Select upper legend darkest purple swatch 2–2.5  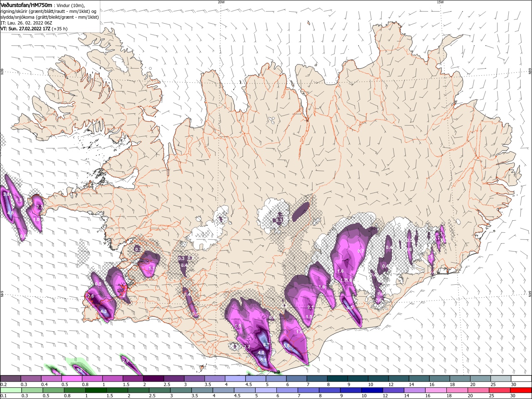click(x=153, y=379)
